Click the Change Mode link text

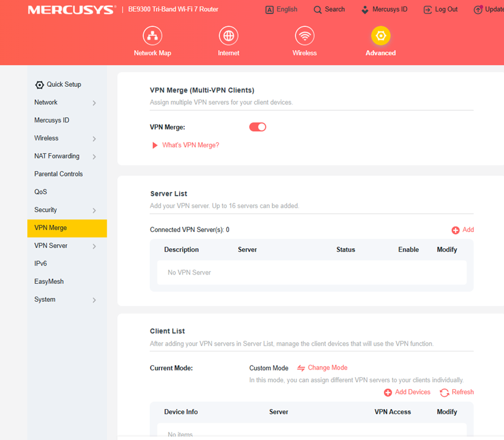pyautogui.click(x=327, y=367)
